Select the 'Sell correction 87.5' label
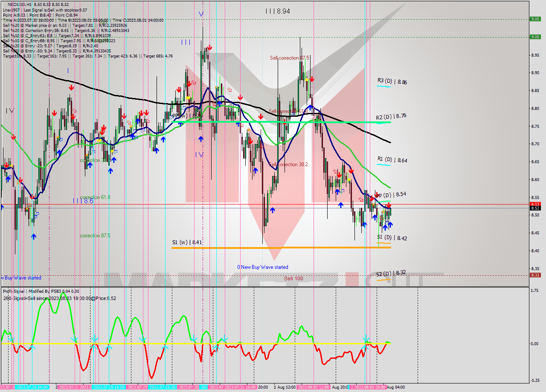Viewport: 546px width, 392px height. pos(289,58)
